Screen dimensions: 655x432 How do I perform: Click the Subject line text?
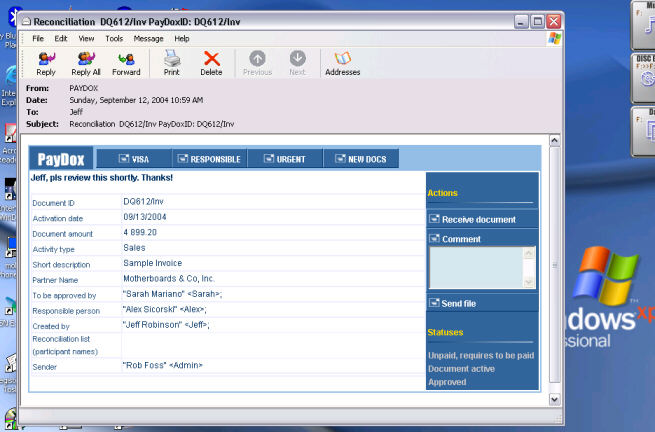click(152, 124)
